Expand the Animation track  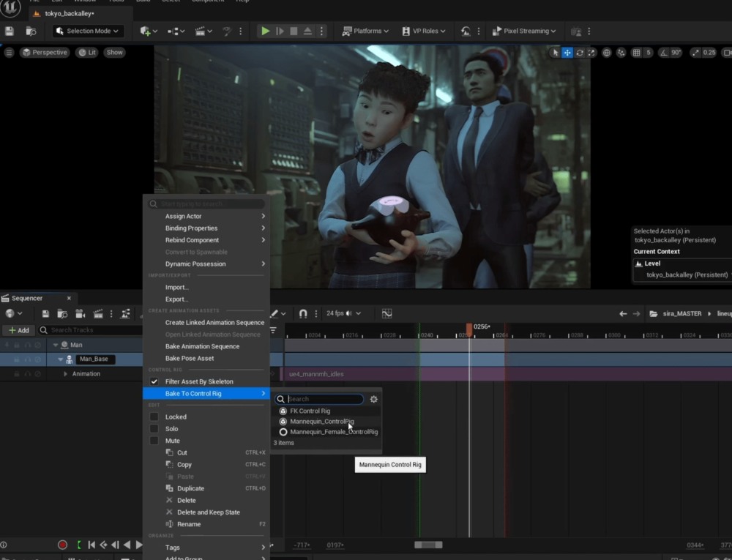[x=65, y=374]
